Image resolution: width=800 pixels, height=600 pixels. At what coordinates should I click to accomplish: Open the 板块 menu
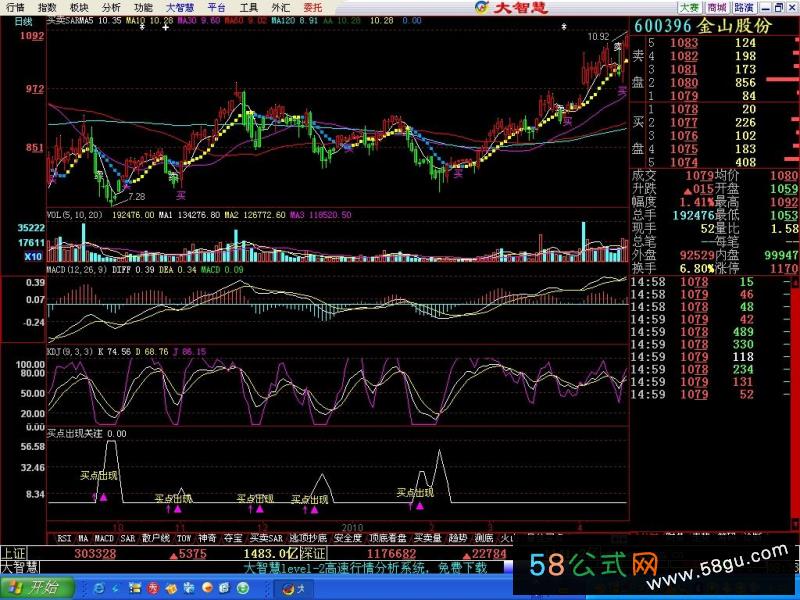[79, 7]
